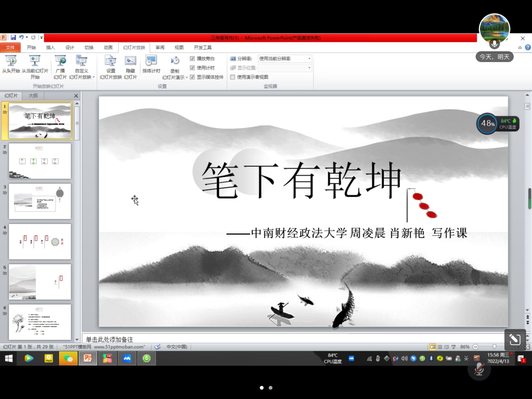Switch to the Animations (动画) ribbon tab

[108, 47]
